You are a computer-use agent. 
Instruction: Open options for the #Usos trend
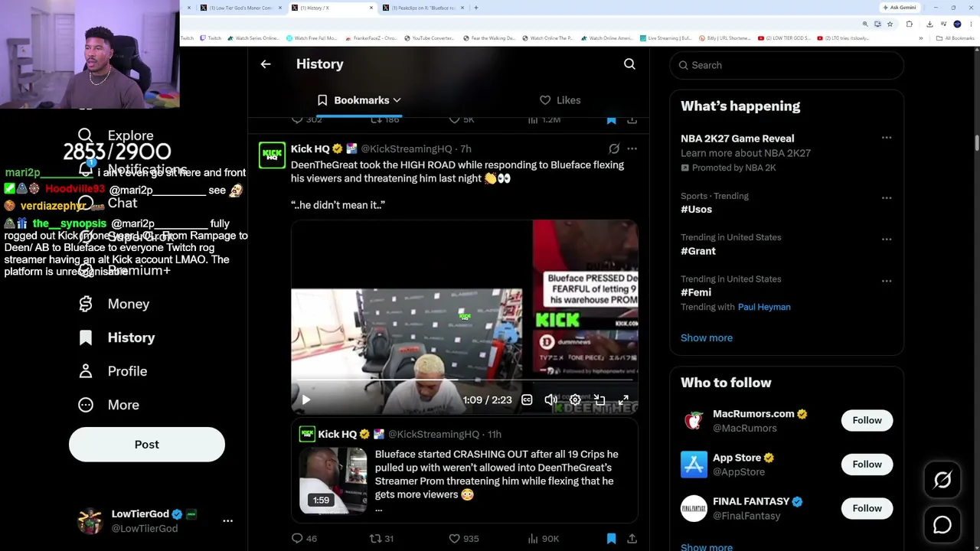click(x=887, y=197)
